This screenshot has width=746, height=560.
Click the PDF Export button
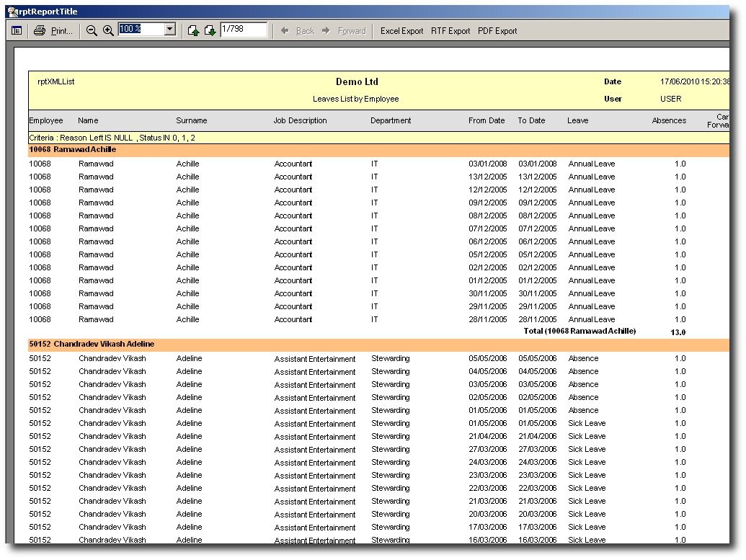[497, 31]
